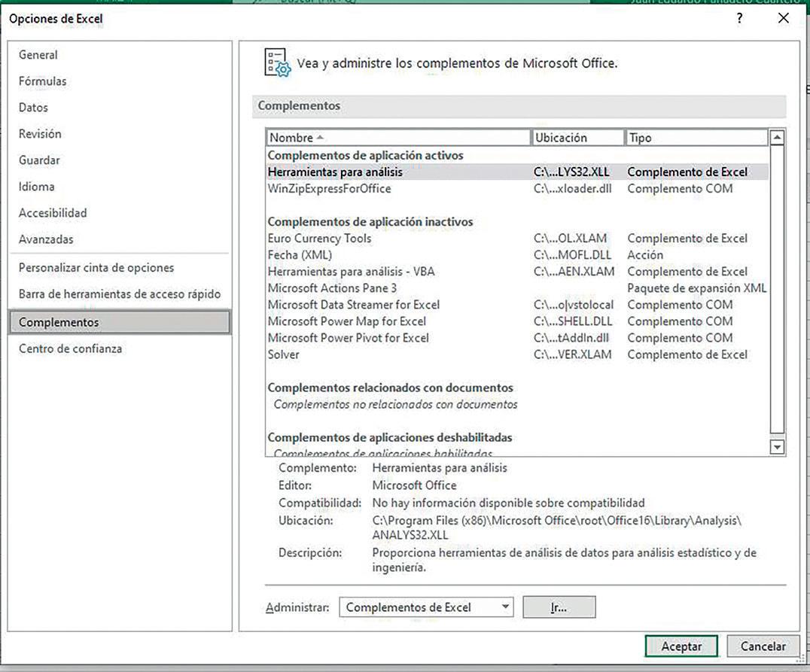
Task: Click the list scroll up arrow
Action: click(777, 138)
